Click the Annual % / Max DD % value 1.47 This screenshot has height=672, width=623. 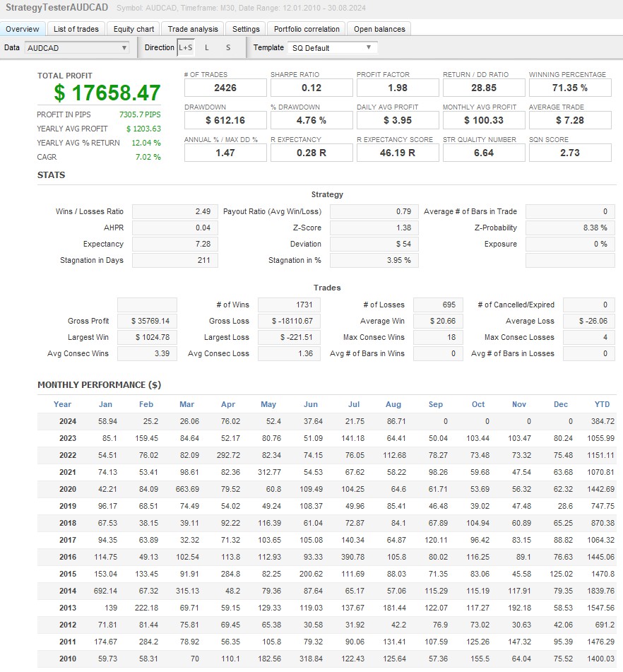click(225, 153)
